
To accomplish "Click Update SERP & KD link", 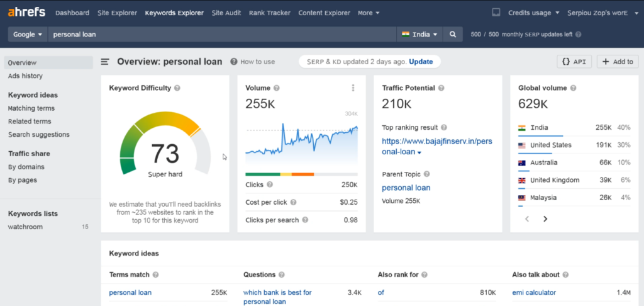I will point(421,62).
